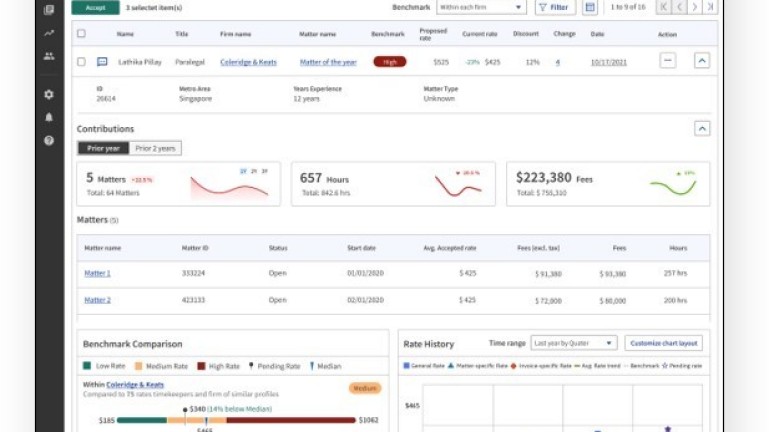769x432 pixels.
Task: Open the analytics trend icon in sidebar
Action: pyautogui.click(x=49, y=33)
